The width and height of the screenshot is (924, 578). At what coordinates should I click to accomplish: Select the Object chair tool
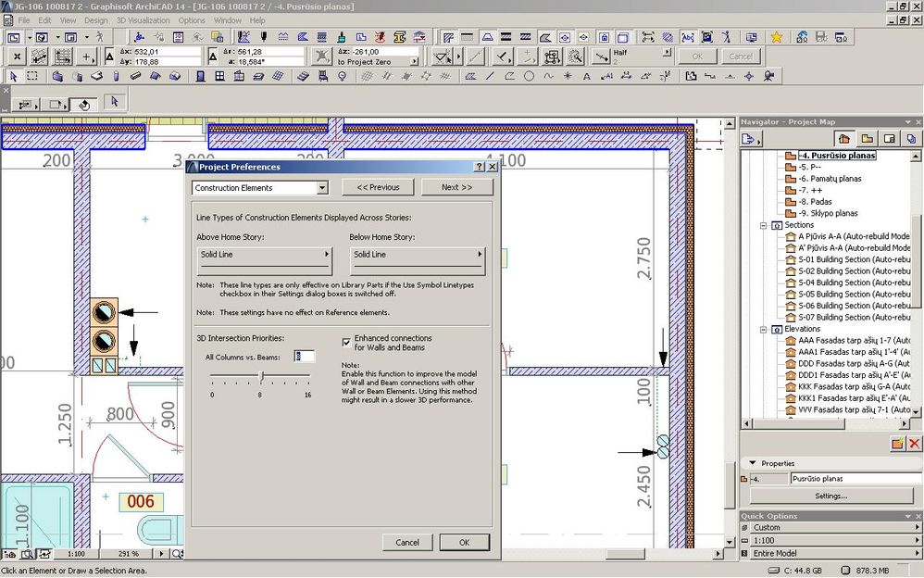coord(322,76)
